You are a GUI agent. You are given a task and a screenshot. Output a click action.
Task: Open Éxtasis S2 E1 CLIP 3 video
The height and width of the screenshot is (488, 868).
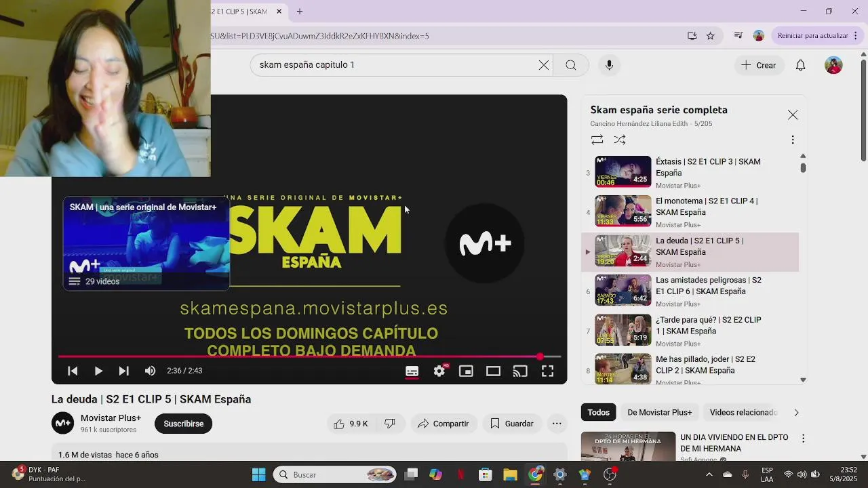pyautogui.click(x=690, y=172)
